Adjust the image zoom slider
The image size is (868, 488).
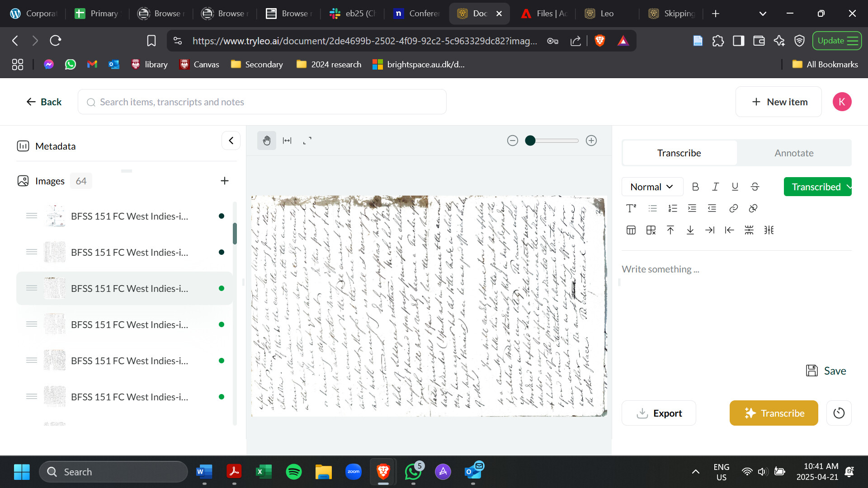click(x=531, y=141)
